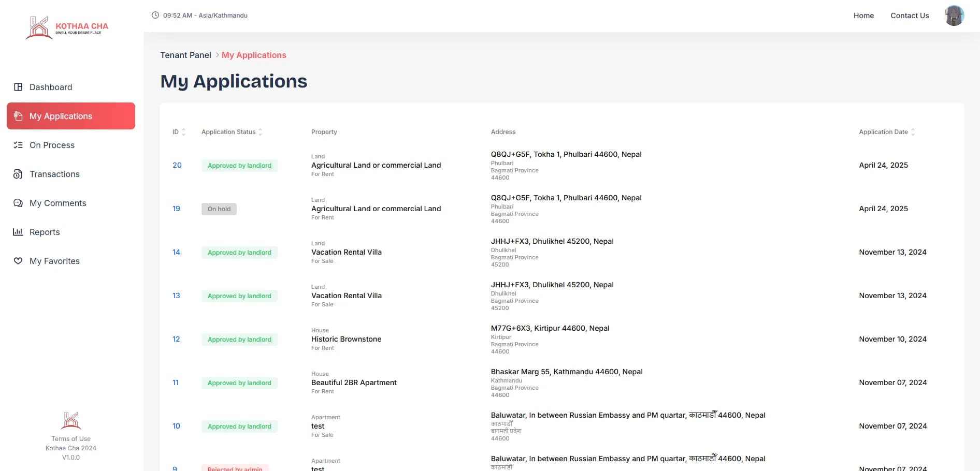Go to On Process in the sidebar

(71, 145)
